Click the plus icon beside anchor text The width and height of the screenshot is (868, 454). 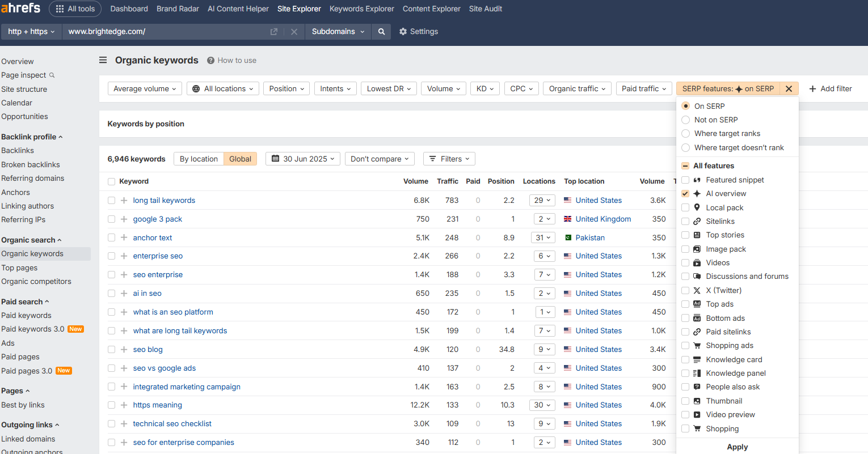coord(124,237)
